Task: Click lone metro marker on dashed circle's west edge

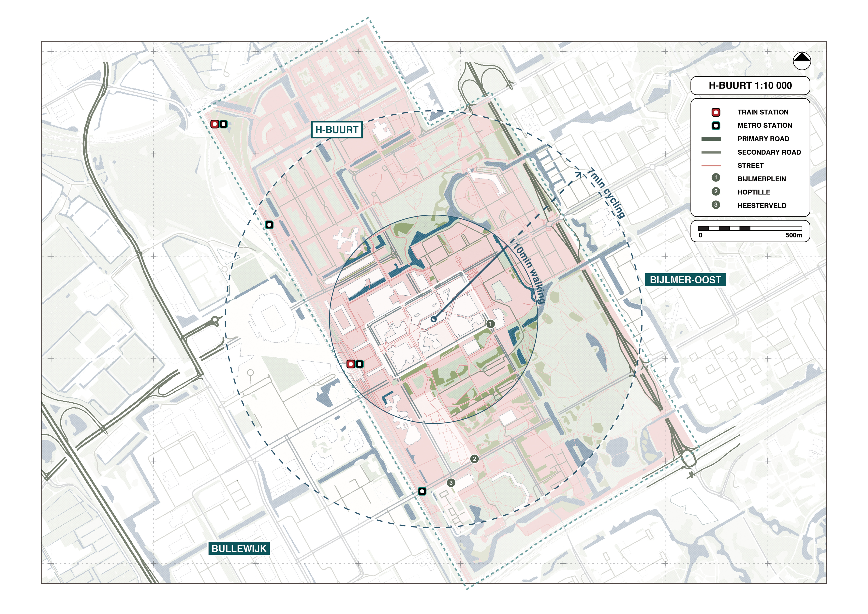Action: (269, 225)
